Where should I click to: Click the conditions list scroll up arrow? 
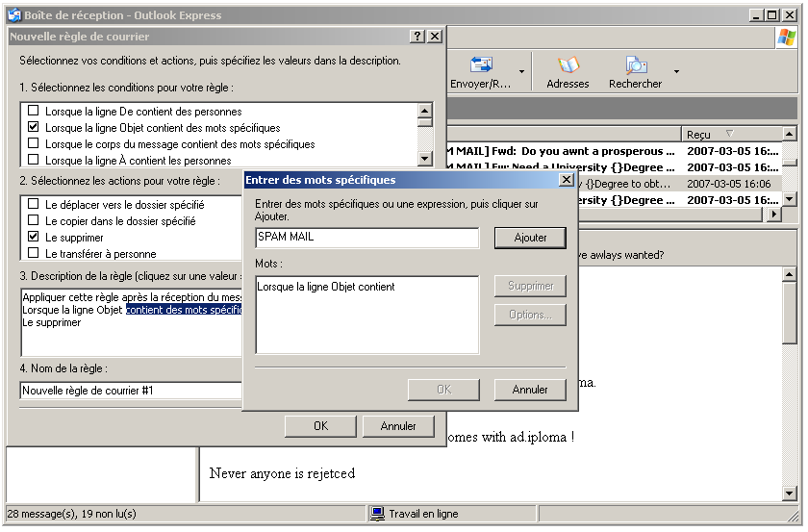click(x=424, y=111)
